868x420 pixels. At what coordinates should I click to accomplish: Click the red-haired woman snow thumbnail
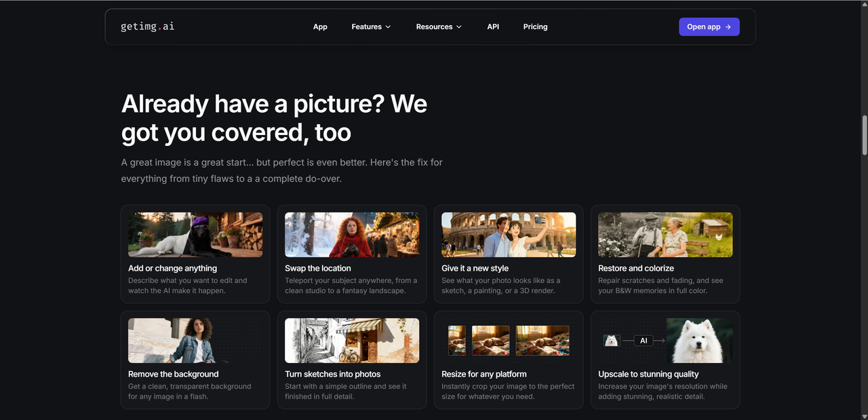click(352, 235)
